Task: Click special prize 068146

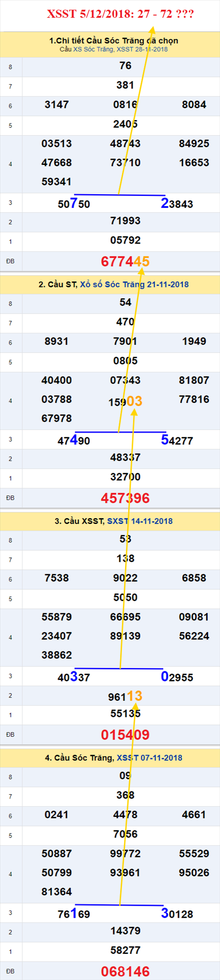Action: coord(126,972)
